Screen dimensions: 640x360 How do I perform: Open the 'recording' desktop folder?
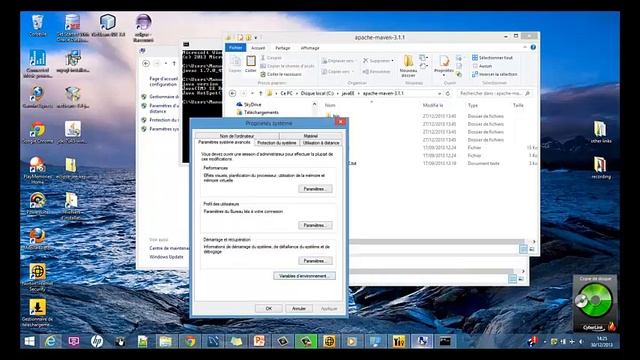[600, 167]
